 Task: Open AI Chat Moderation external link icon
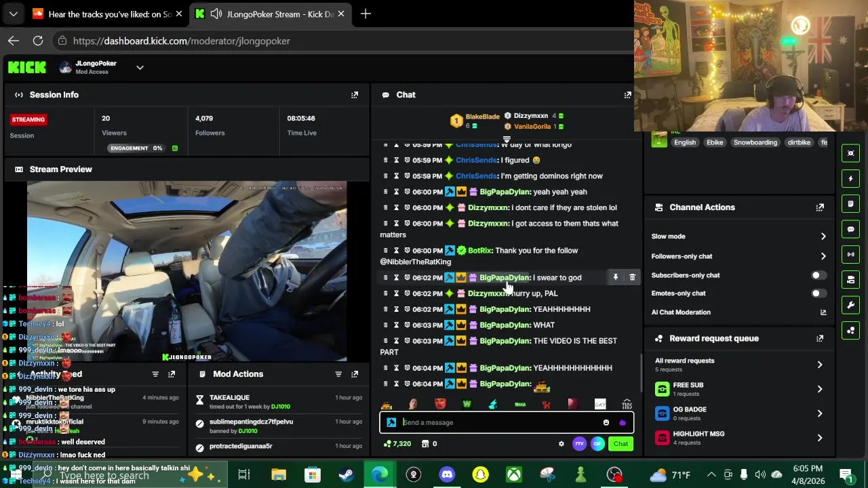(823, 312)
